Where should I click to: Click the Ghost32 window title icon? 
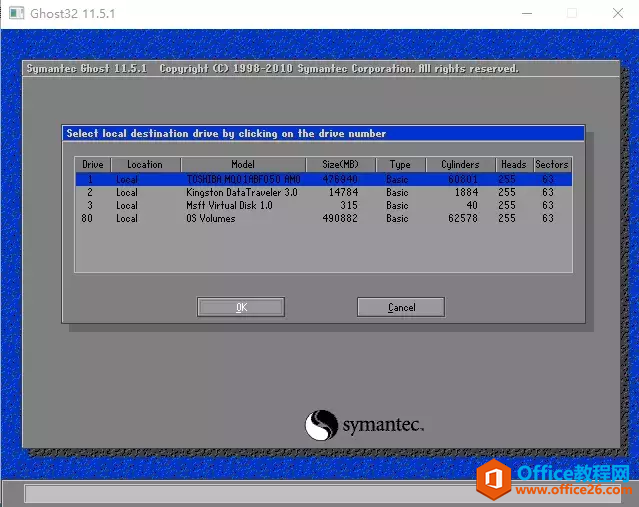pos(16,13)
